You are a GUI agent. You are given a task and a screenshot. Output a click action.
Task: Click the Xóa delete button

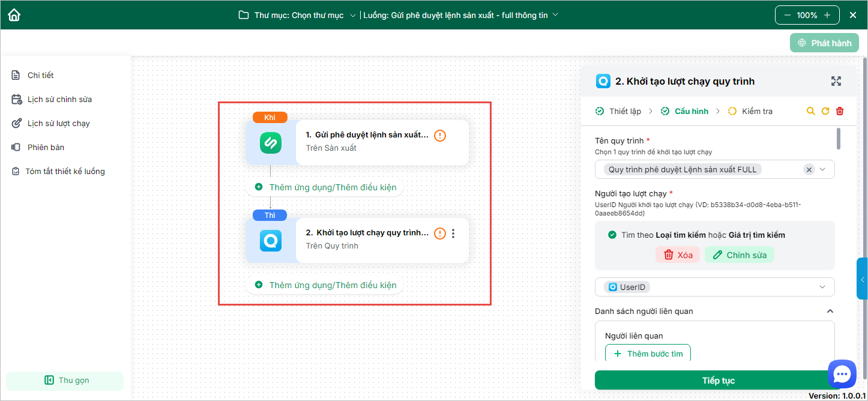(x=678, y=255)
